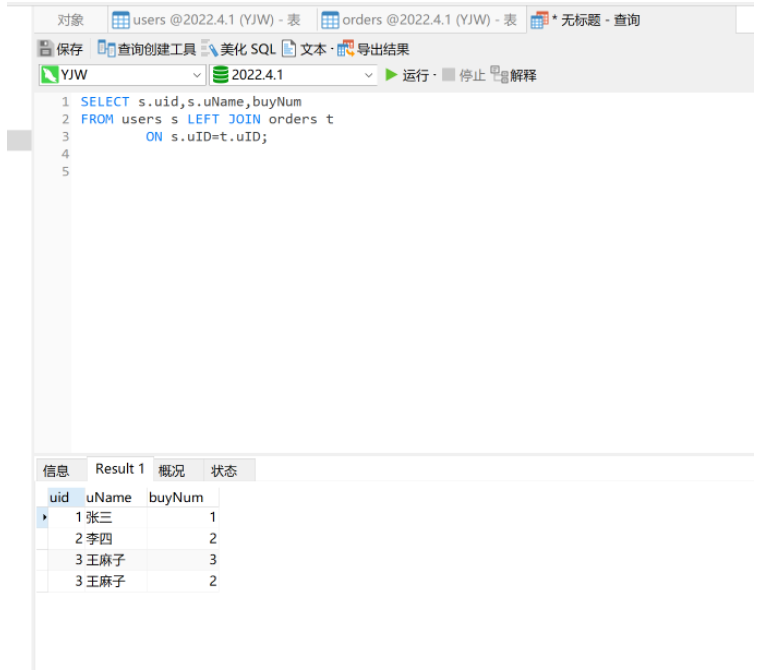Select the Result 1 tab
770x670 pixels.
pos(120,469)
